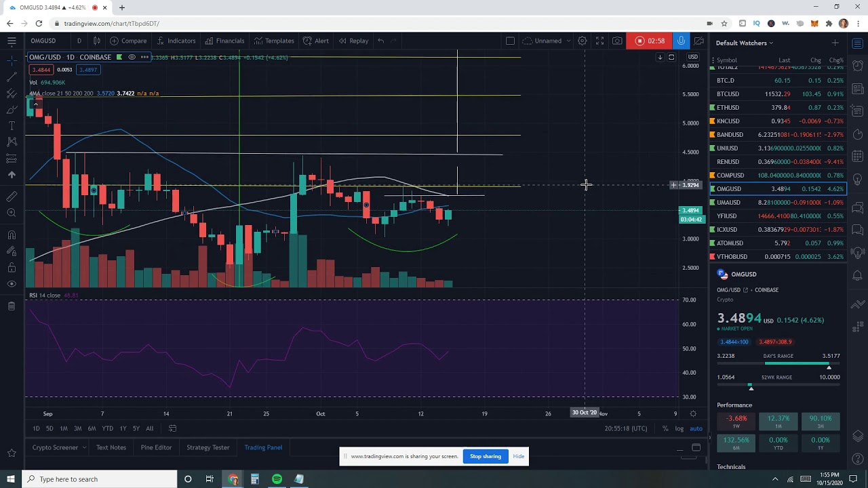Open the candlestick chart style selector

[x=97, y=41]
